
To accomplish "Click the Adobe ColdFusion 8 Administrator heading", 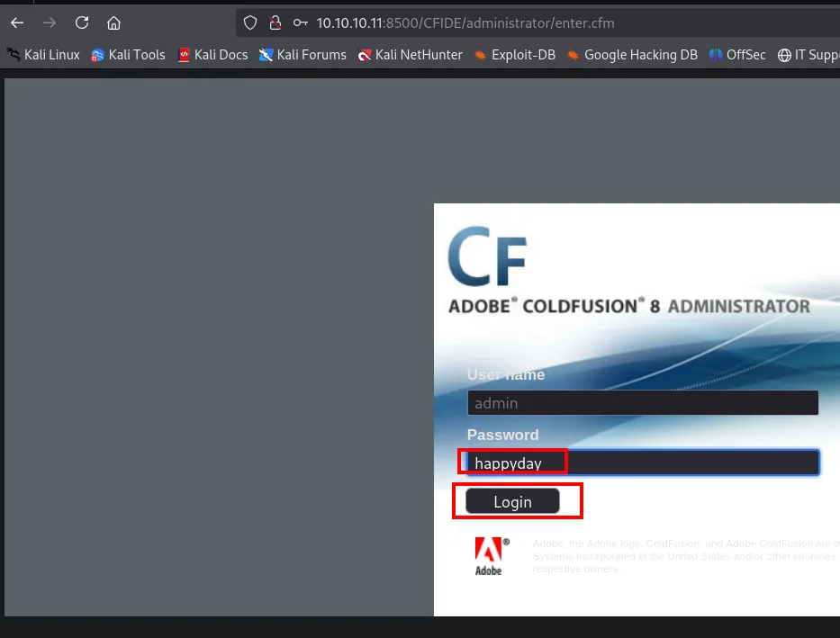I will 629,306.
